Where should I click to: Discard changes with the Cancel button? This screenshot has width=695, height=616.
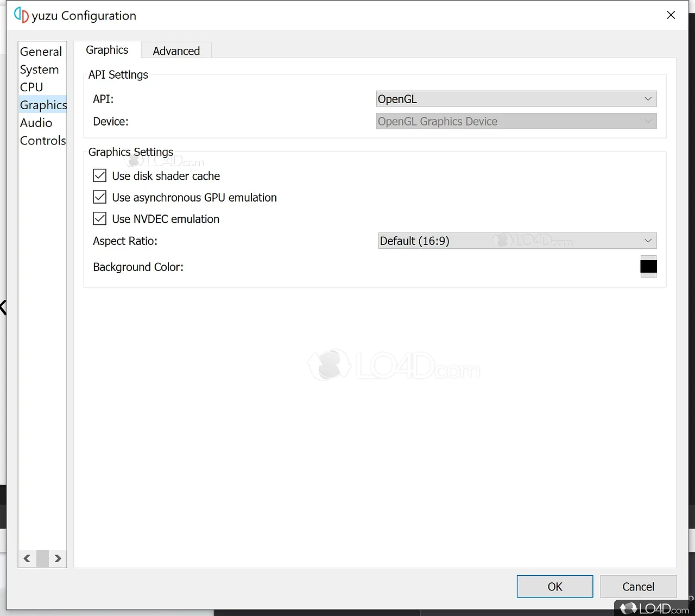tap(639, 587)
